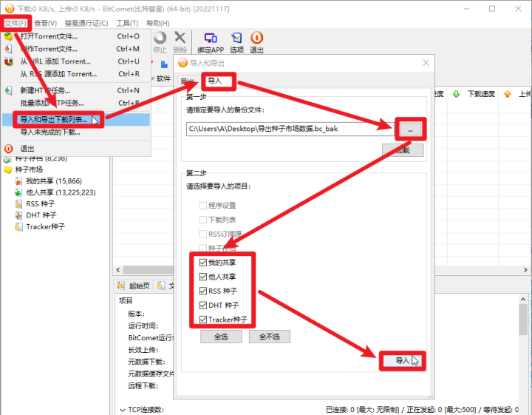Open the 查看(V) menu
Image resolution: width=532 pixels, height=415 pixels.
tap(46, 23)
